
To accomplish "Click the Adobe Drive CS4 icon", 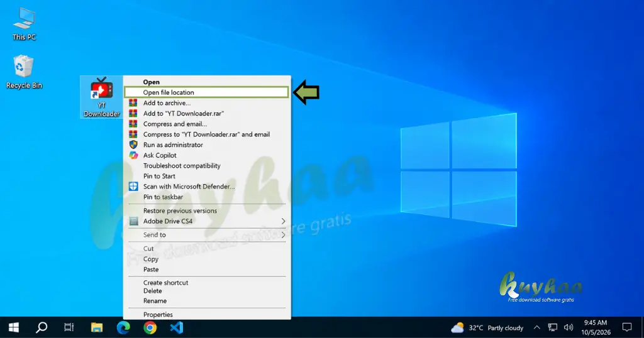I will coord(133,221).
